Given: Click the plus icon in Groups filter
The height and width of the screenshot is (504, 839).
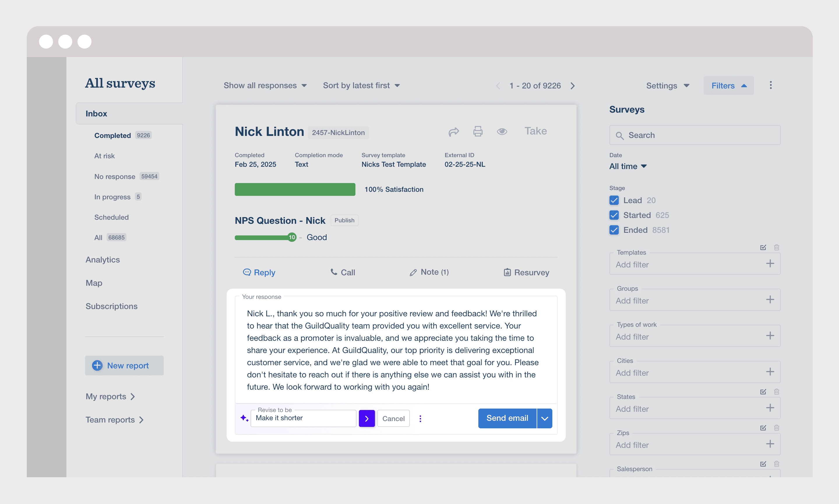Looking at the screenshot, I should (x=770, y=299).
